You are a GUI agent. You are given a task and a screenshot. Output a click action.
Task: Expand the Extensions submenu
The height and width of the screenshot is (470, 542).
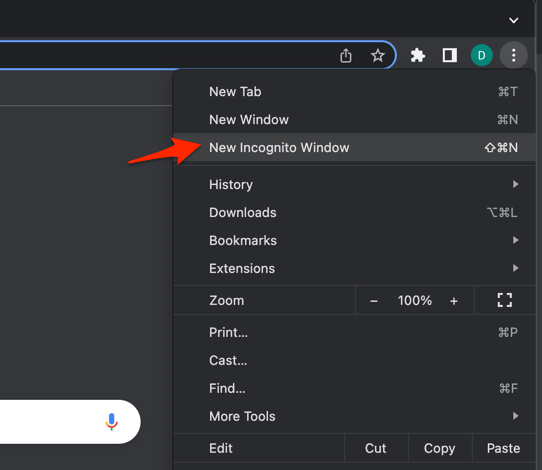click(x=354, y=269)
